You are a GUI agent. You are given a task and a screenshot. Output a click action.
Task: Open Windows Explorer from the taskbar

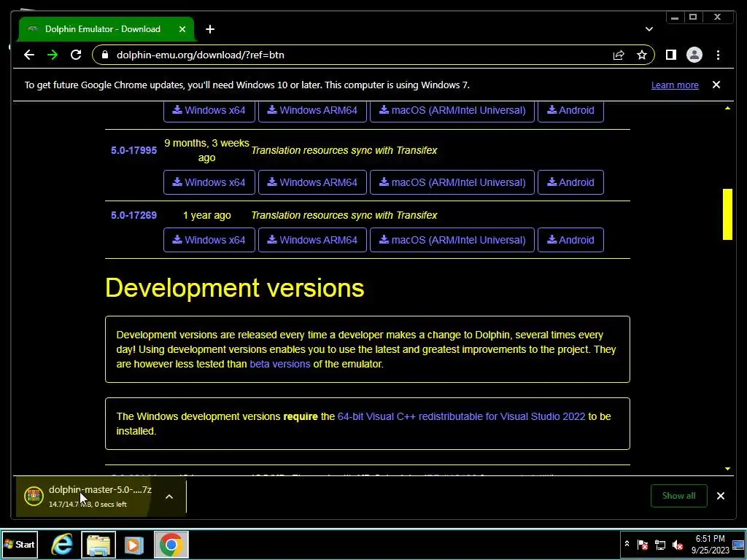(98, 544)
